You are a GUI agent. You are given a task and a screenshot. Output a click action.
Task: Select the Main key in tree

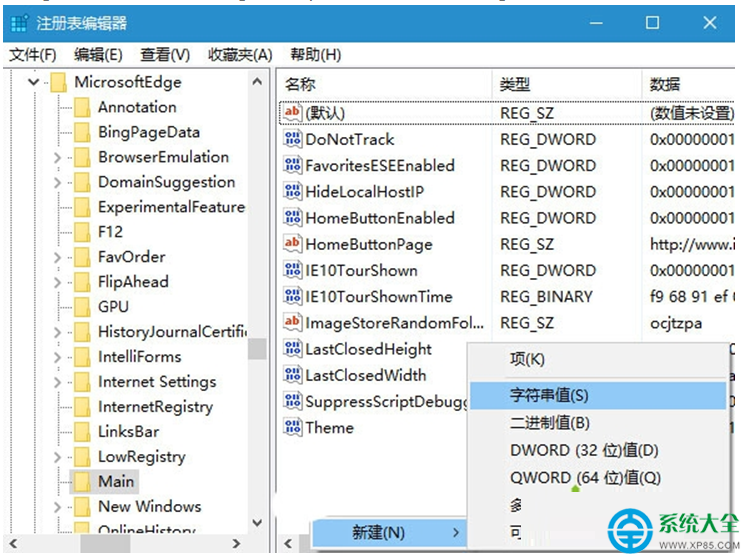click(115, 482)
